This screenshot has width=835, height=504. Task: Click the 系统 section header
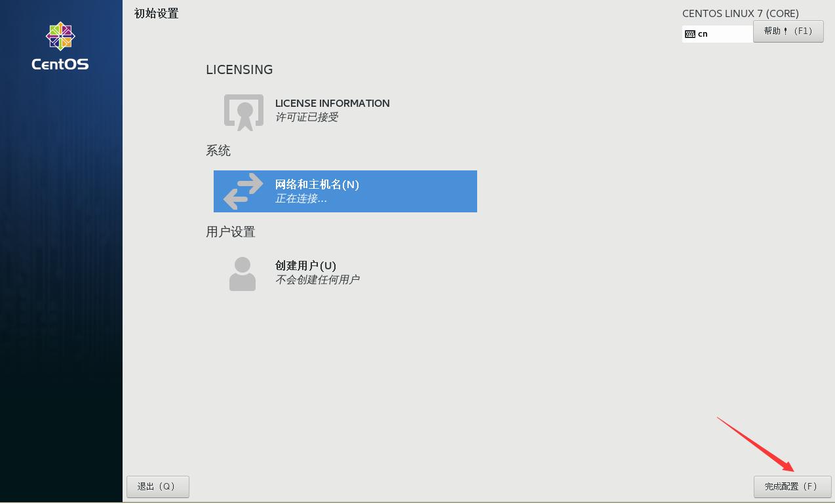click(x=218, y=151)
